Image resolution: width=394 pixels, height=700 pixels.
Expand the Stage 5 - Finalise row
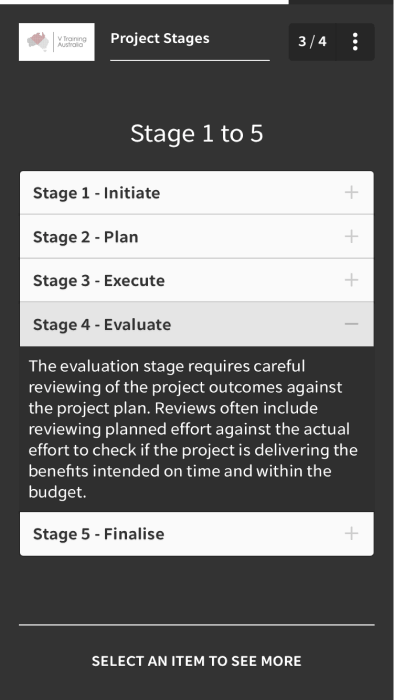point(197,534)
